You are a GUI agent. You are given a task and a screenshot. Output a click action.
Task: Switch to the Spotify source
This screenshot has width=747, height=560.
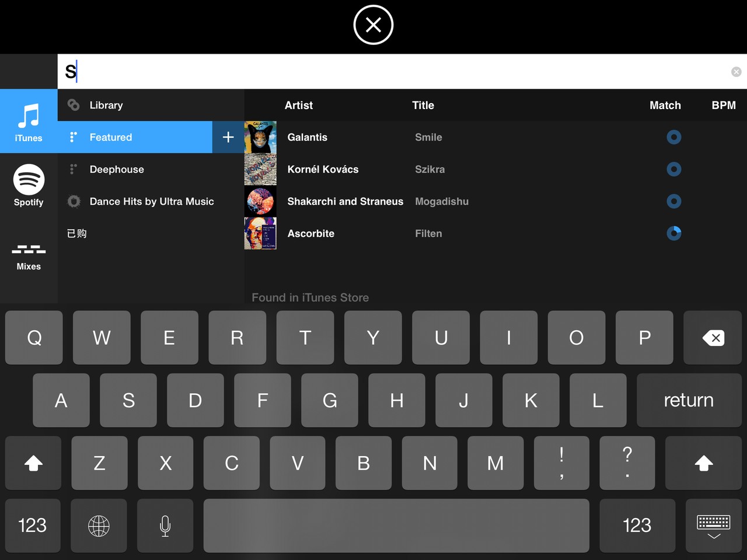pos(29,185)
